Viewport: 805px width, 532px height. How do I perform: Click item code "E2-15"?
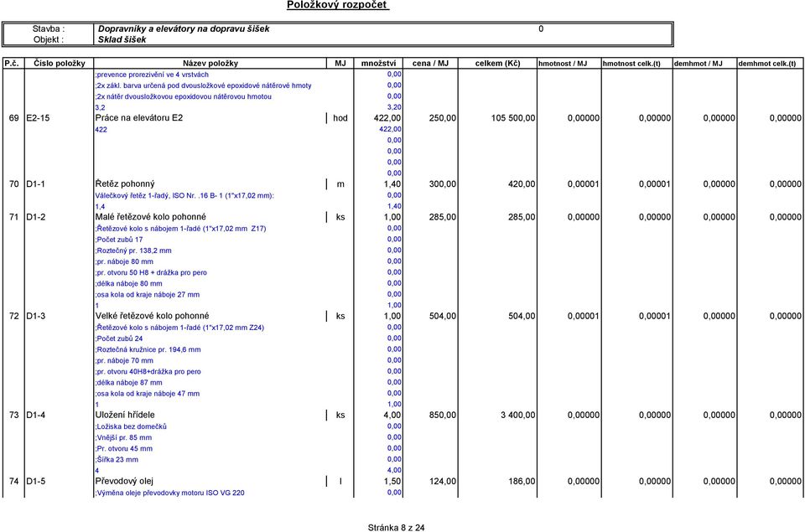tap(38, 118)
